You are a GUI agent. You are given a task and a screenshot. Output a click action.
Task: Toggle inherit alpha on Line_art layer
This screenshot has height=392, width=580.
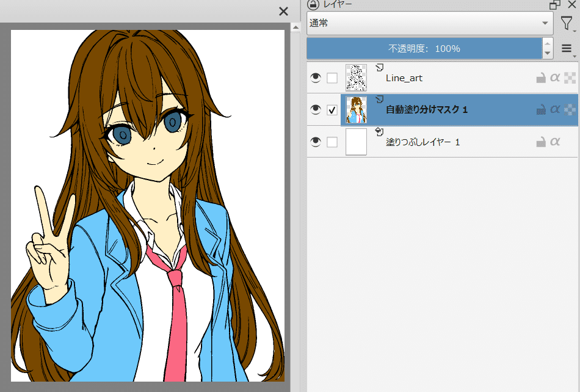tap(570, 78)
